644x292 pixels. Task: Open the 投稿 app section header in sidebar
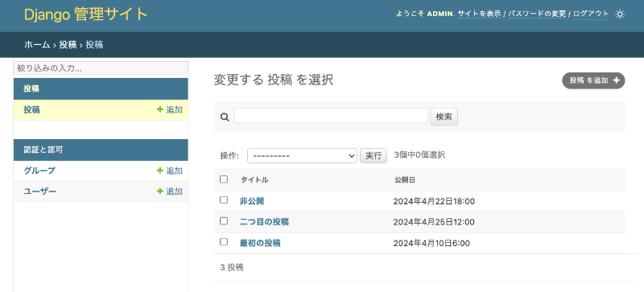(31, 88)
